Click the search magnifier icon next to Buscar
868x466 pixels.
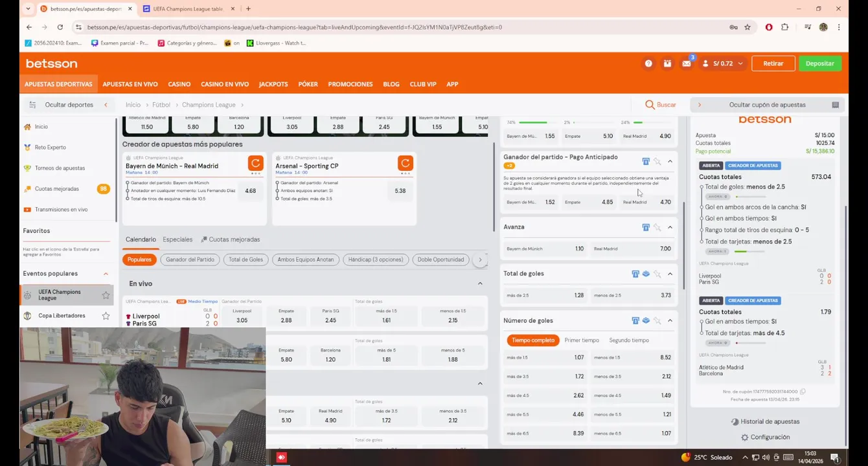650,105
